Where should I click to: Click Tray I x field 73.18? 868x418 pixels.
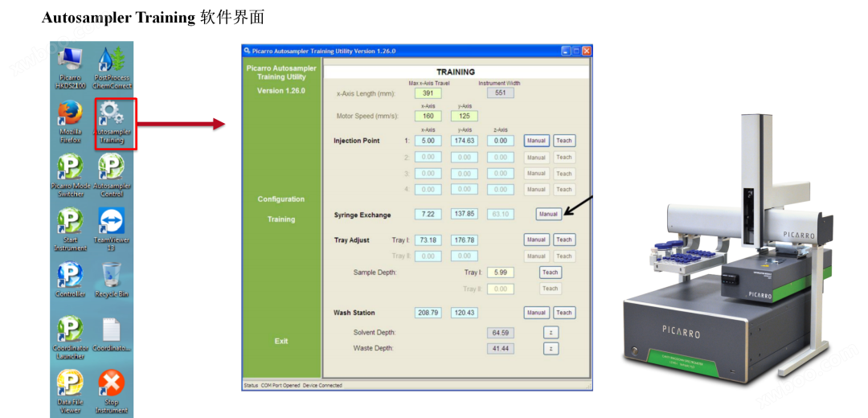pyautogui.click(x=428, y=240)
